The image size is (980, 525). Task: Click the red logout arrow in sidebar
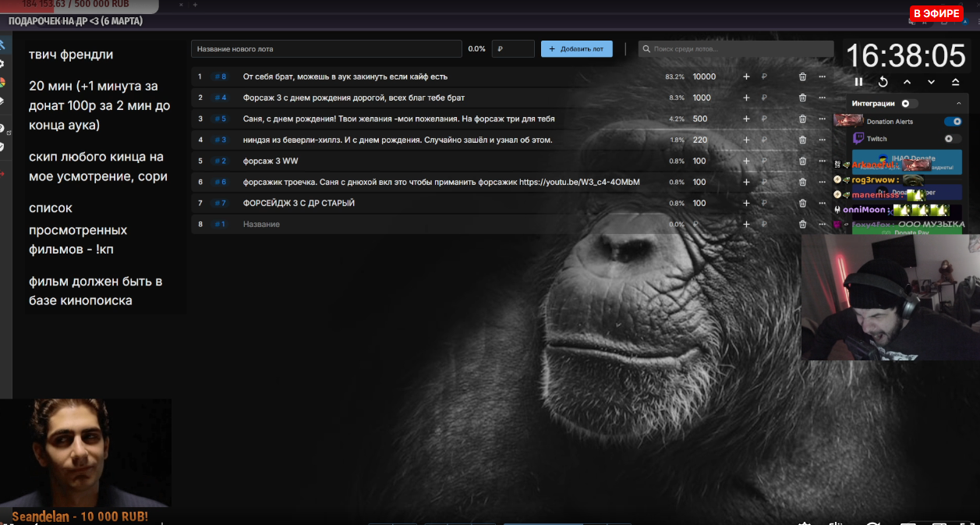click(2, 173)
